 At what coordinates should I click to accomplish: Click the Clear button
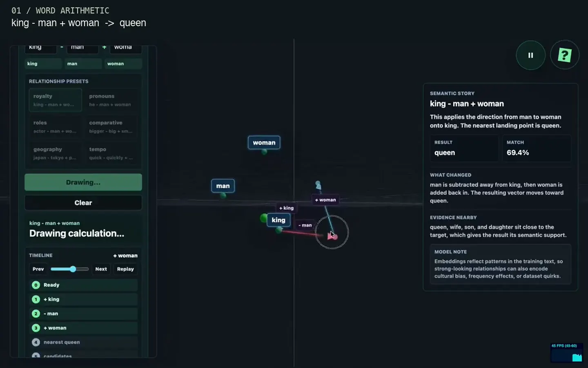[83, 203]
